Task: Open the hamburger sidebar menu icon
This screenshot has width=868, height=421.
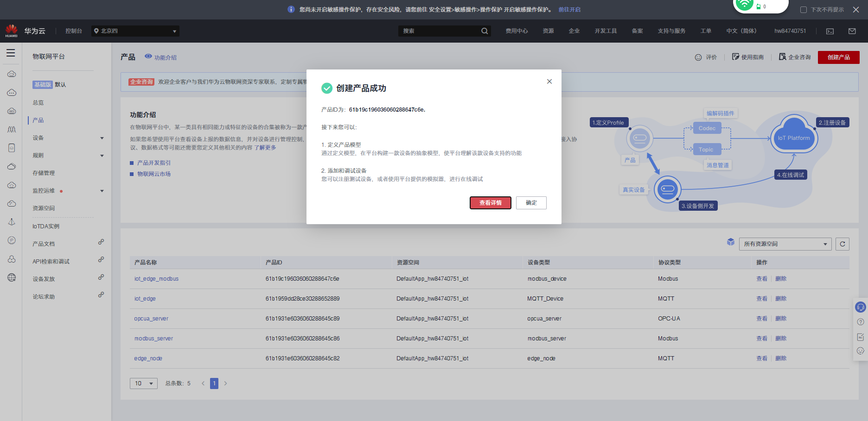Action: coord(11,53)
